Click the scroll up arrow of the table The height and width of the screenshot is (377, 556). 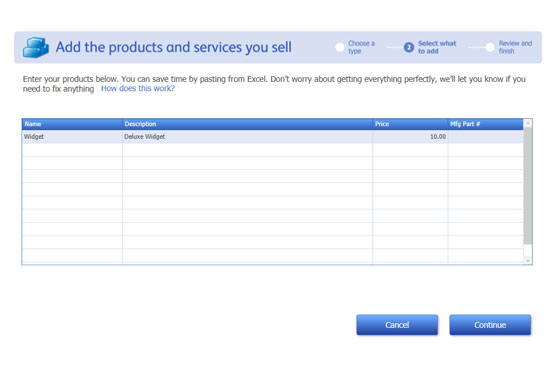pos(528,123)
